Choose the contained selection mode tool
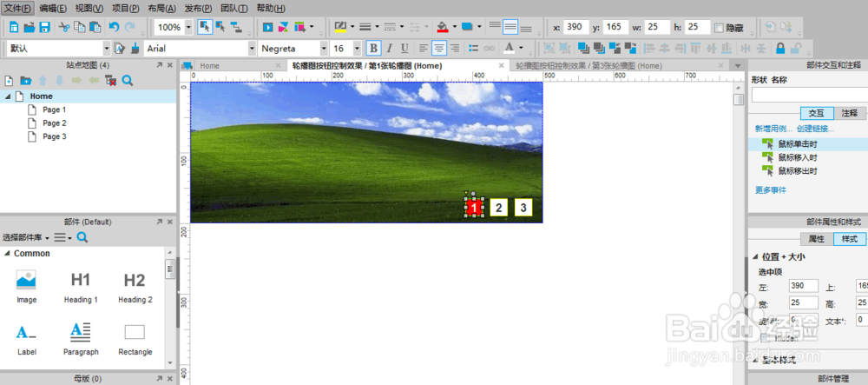Viewport: 868px width, 385px height. tap(220, 27)
